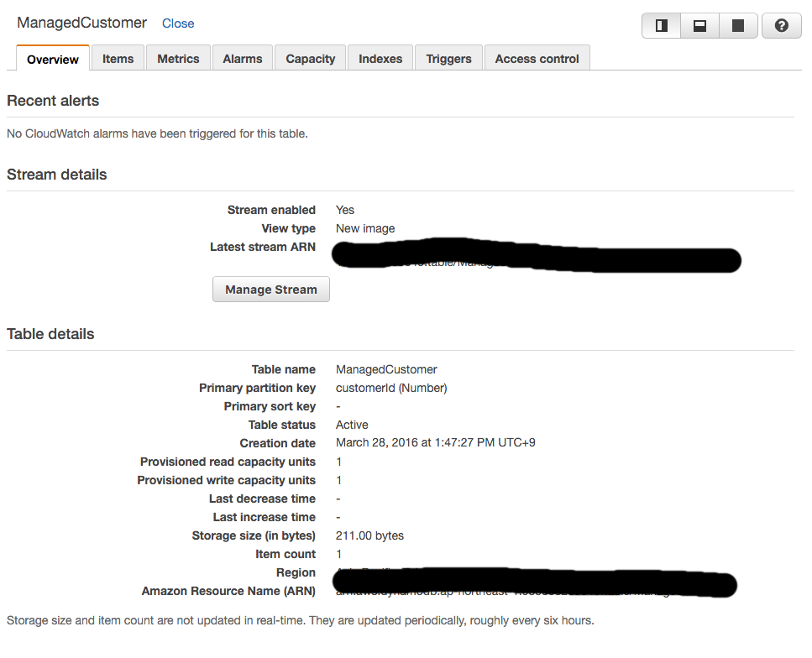This screenshot has width=812, height=658.
Task: Open the Metrics tab
Action: point(178,58)
